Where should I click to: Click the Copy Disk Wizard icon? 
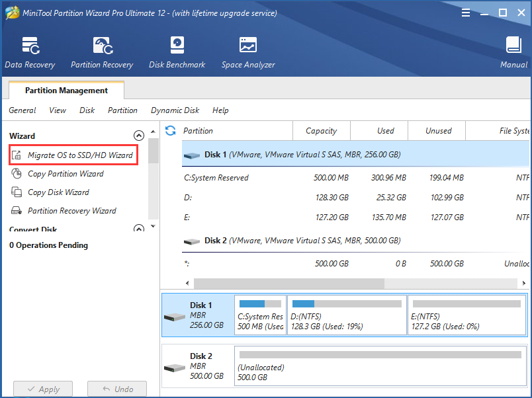pyautogui.click(x=17, y=192)
